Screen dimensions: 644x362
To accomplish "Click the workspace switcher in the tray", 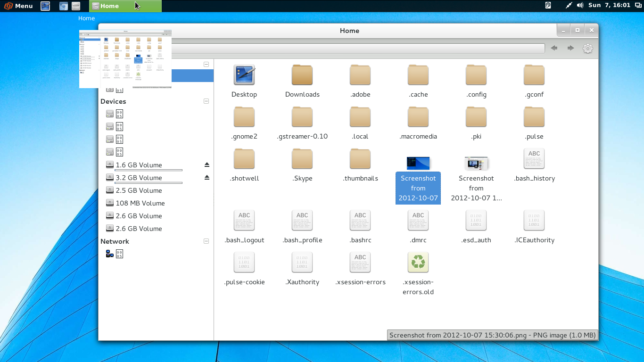I will pyautogui.click(x=638, y=6).
